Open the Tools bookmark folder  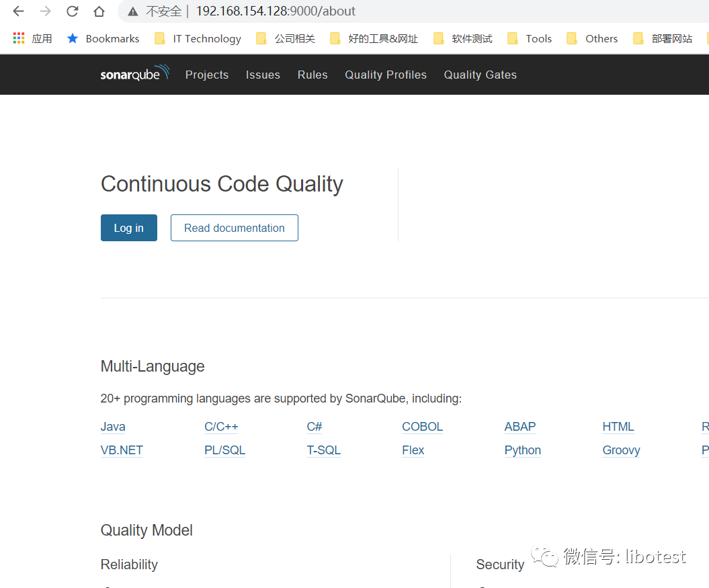(x=530, y=39)
